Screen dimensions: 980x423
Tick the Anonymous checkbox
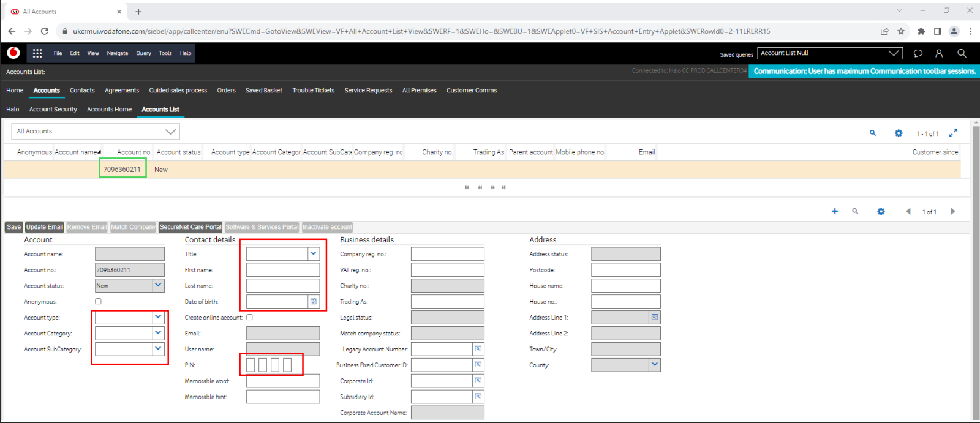pyautogui.click(x=98, y=301)
